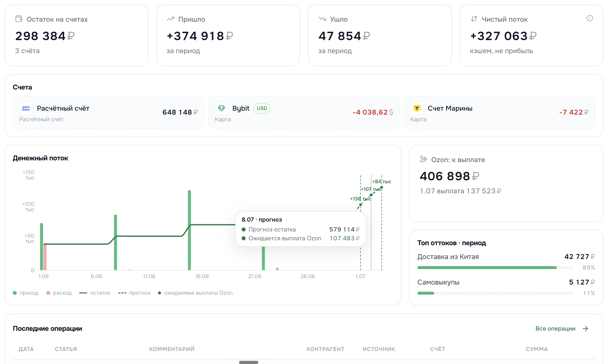
Task: Click the Bybit diamond logo icon
Action: pyautogui.click(x=222, y=108)
